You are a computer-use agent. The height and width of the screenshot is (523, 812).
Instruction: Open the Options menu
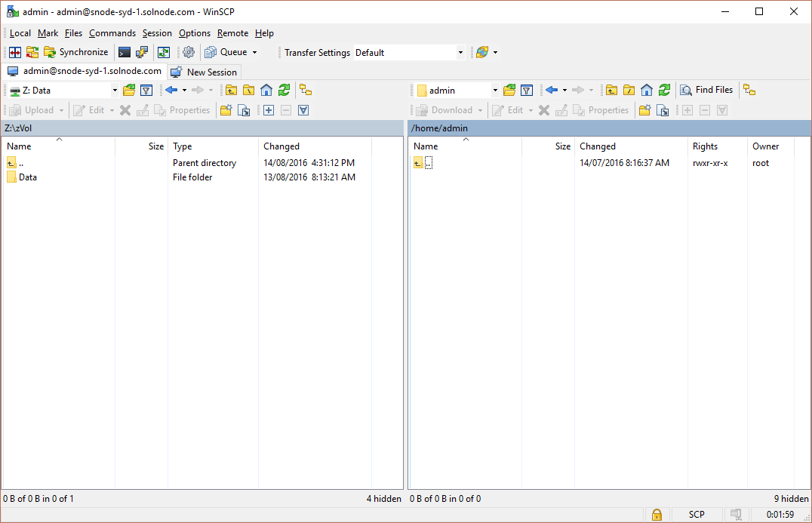pyautogui.click(x=195, y=33)
